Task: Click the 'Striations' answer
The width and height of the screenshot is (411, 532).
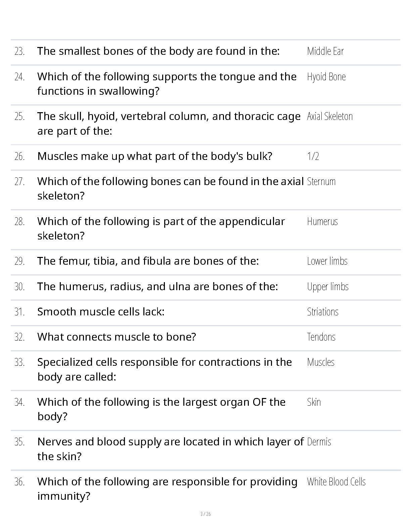Action: click(x=323, y=312)
